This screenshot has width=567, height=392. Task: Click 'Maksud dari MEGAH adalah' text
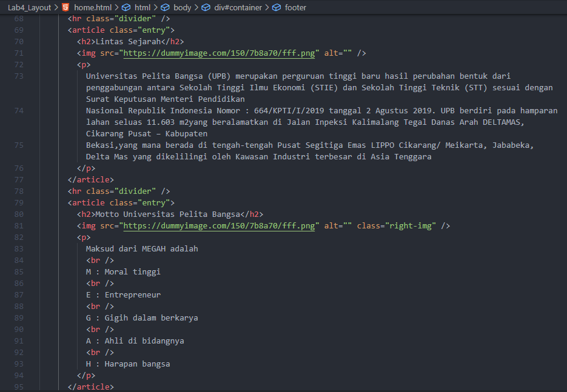[142, 249]
